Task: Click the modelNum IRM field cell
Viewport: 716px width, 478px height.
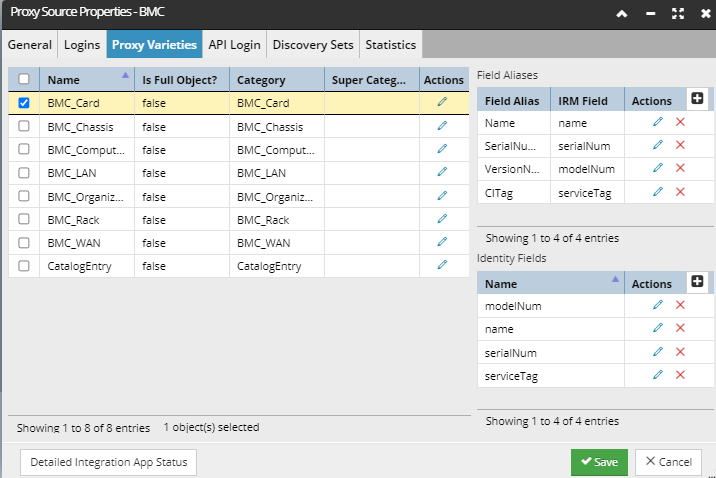Action: click(x=587, y=169)
